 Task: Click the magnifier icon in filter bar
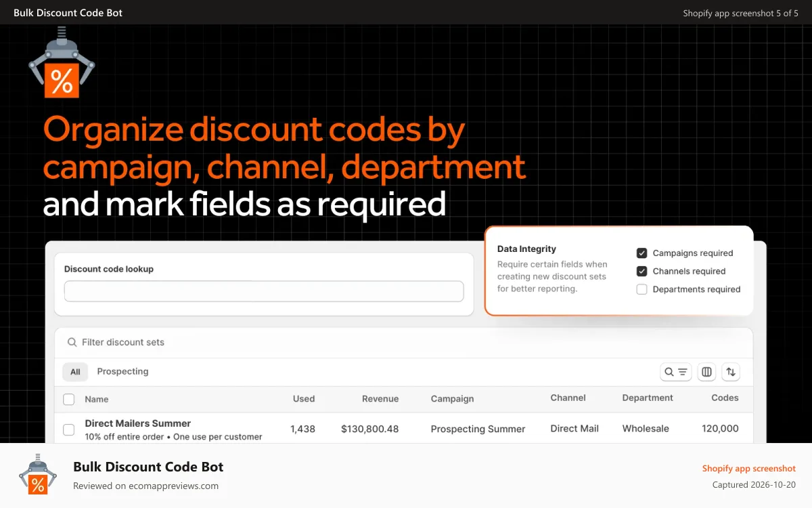pyautogui.click(x=72, y=343)
